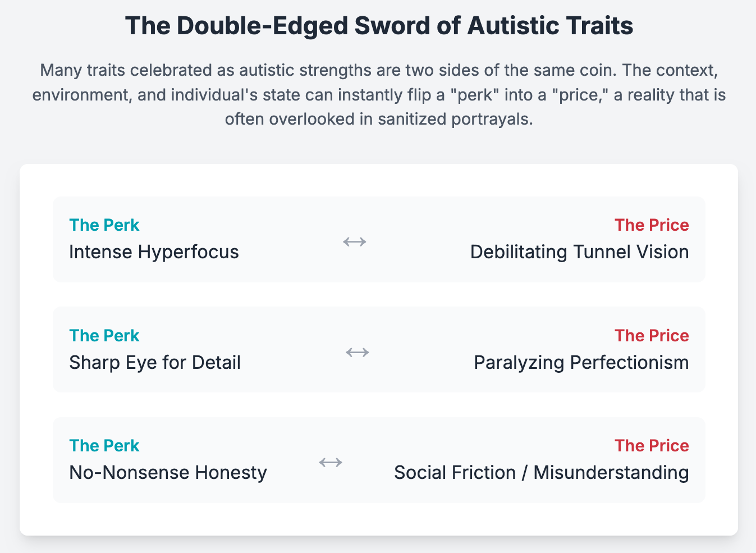Click 'The Price' label above Paralyzing Perfectionism
The image size is (756, 553).
(651, 336)
